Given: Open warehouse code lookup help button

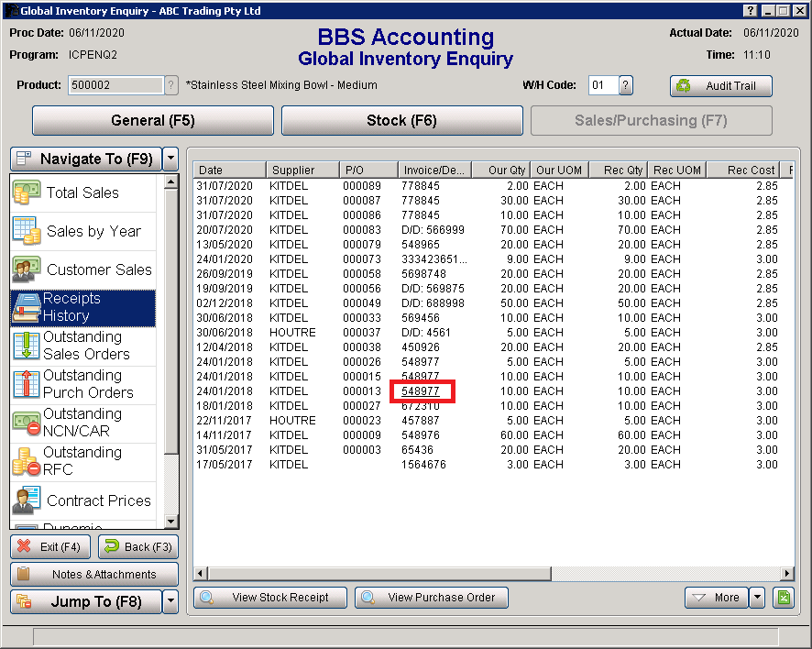Looking at the screenshot, I should (x=626, y=85).
